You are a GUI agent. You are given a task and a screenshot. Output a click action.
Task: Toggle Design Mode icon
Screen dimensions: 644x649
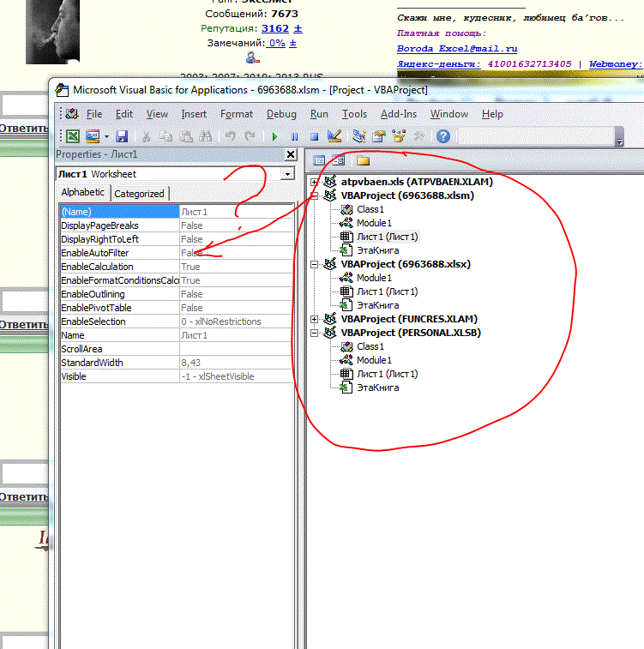coord(334,136)
